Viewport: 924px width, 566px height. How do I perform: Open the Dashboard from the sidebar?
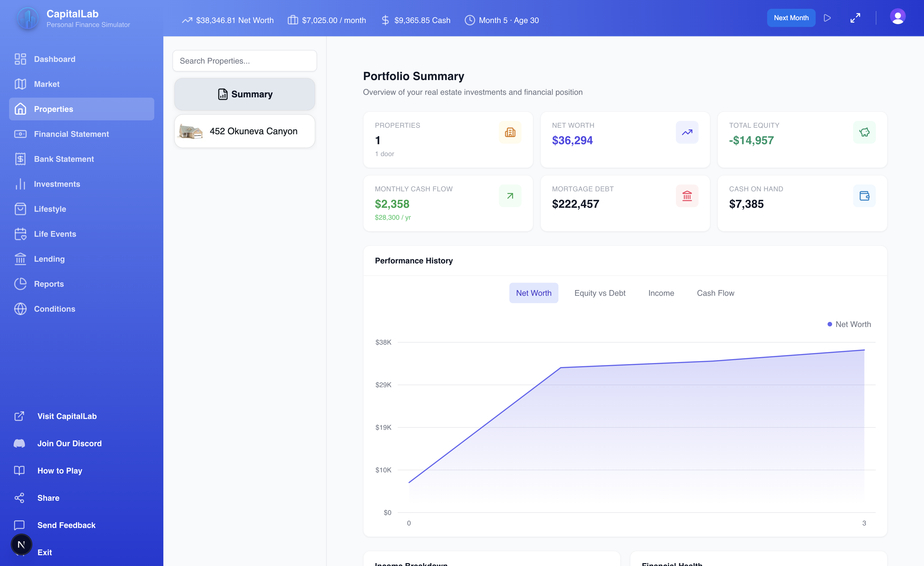point(54,59)
